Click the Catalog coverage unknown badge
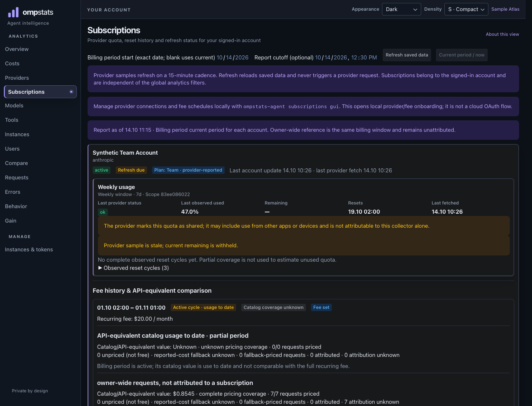532x406 pixels. 273,307
